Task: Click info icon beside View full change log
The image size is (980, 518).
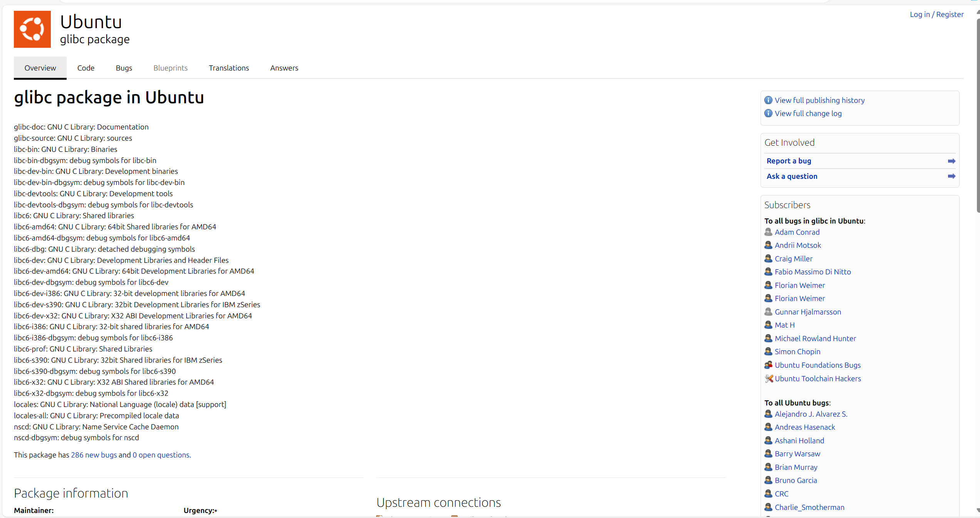Action: [x=768, y=113]
